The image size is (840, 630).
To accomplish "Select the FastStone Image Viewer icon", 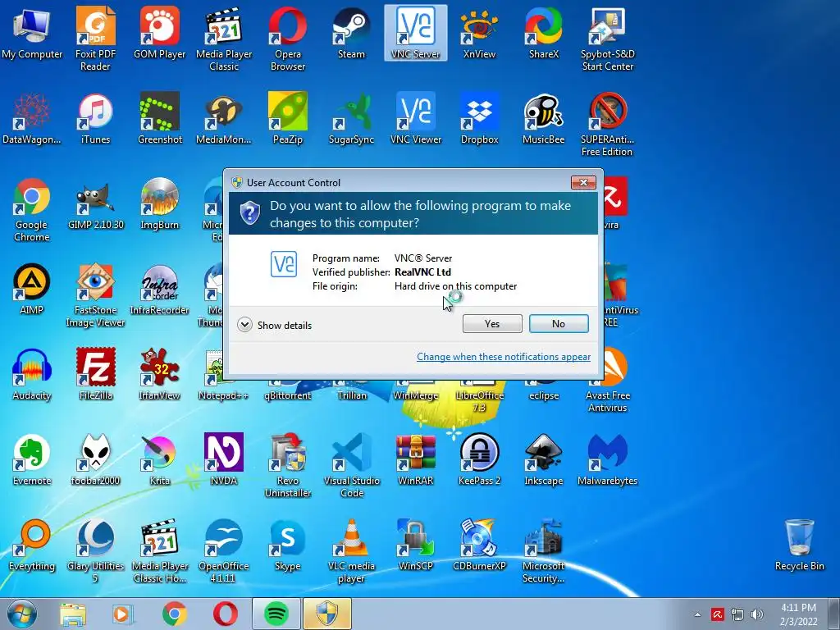I will pos(95,294).
